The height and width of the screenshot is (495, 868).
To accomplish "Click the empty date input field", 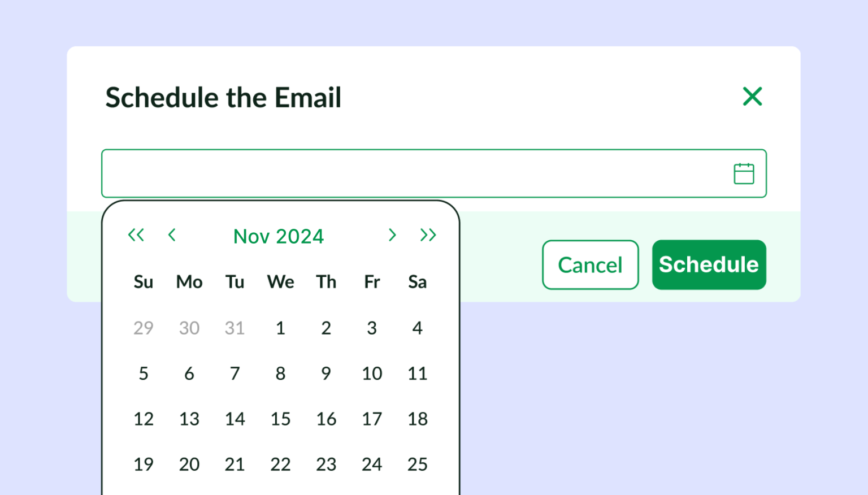I will pyautogui.click(x=396, y=173).
